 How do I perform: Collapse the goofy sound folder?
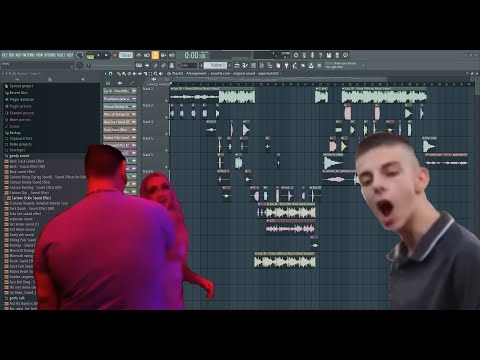pyautogui.click(x=17, y=156)
